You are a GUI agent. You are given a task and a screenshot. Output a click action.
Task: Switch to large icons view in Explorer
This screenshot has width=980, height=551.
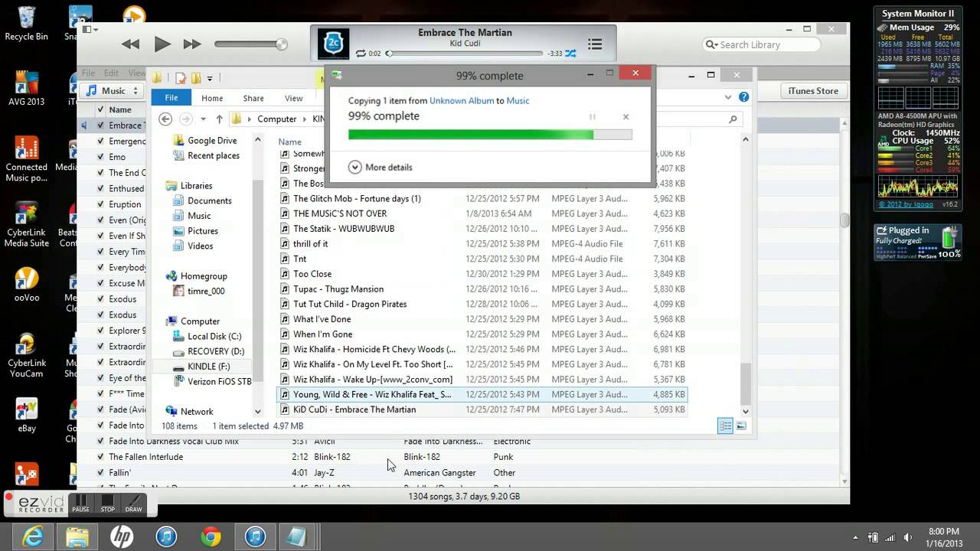(740, 426)
